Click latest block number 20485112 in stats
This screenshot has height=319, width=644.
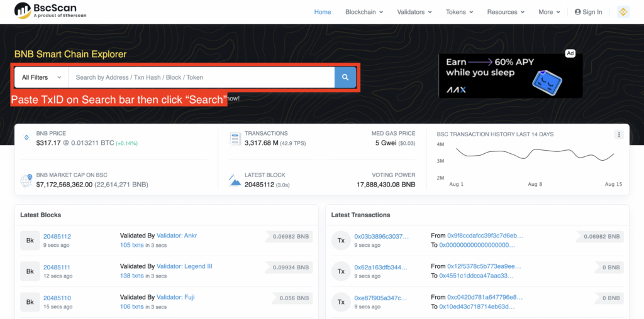(x=259, y=185)
